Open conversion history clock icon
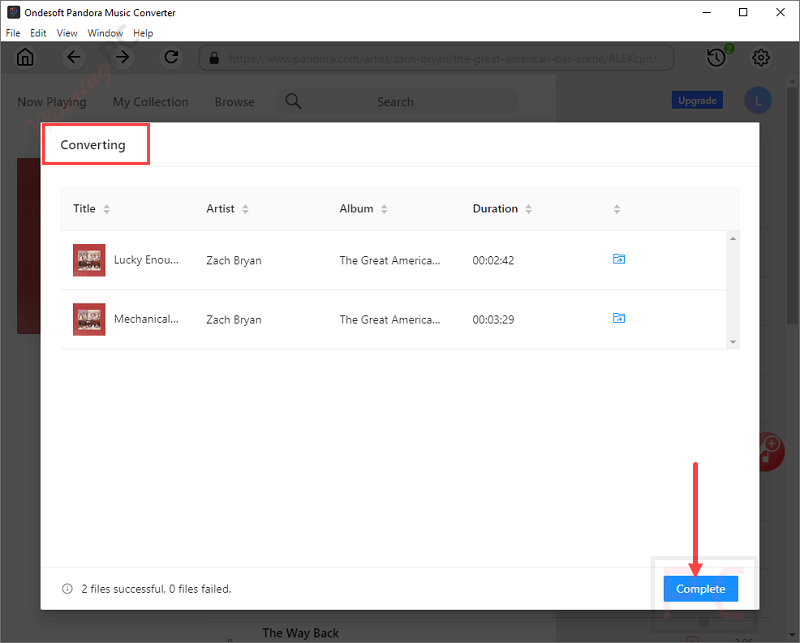 pyautogui.click(x=717, y=57)
